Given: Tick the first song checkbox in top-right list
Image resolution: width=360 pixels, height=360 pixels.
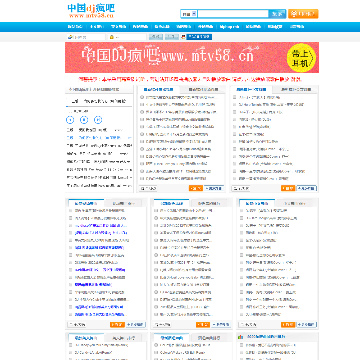Looking at the screenshot, I should [235, 97].
